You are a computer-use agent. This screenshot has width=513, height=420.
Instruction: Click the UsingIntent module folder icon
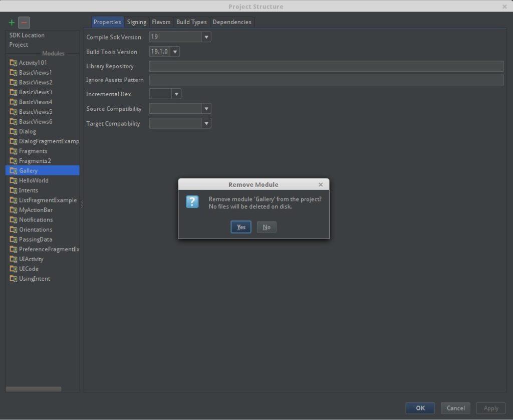tap(14, 279)
